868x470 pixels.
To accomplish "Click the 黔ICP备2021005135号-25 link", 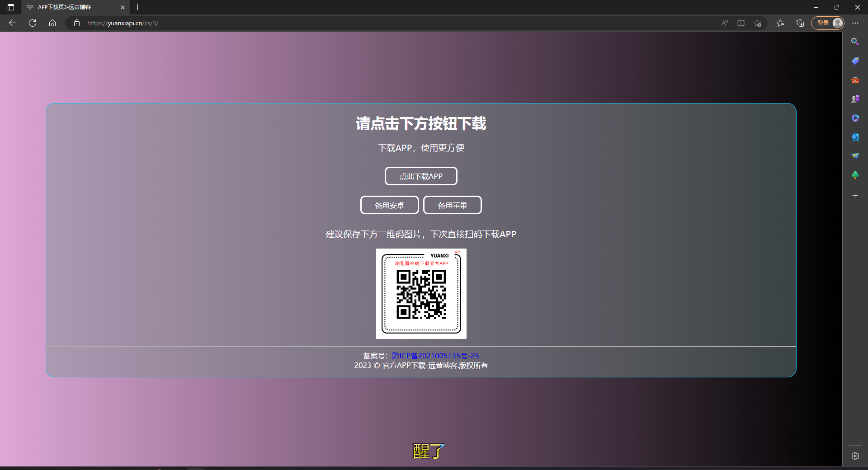I will tap(435, 356).
